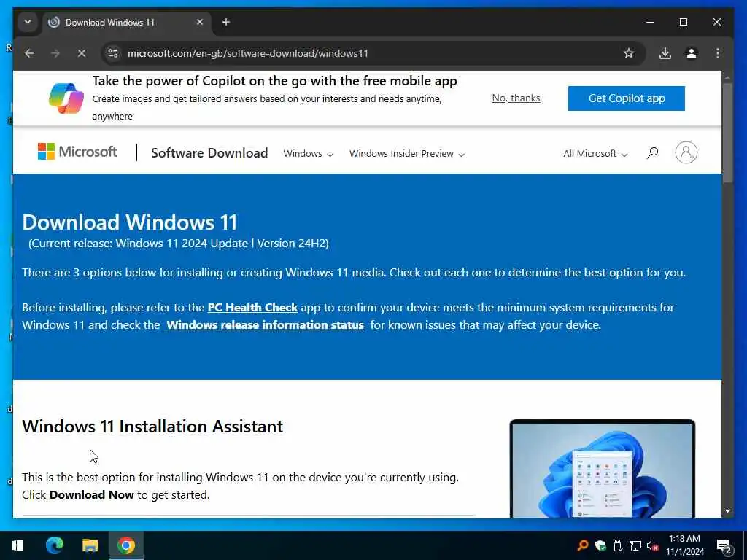This screenshot has height=560, width=747.
Task: Open Windows release information status link
Action: [x=264, y=325]
